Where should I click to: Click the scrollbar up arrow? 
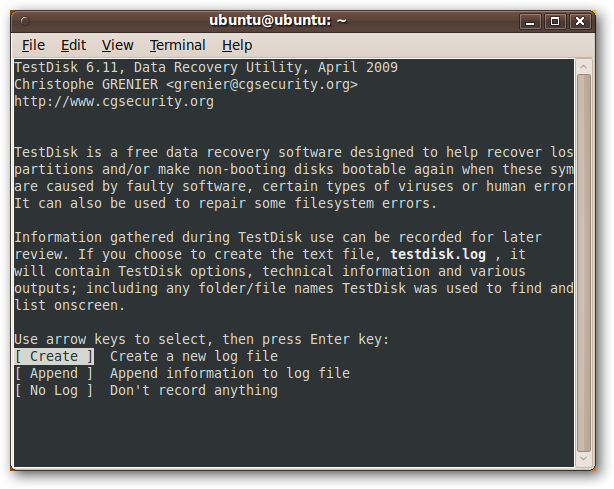(x=583, y=67)
